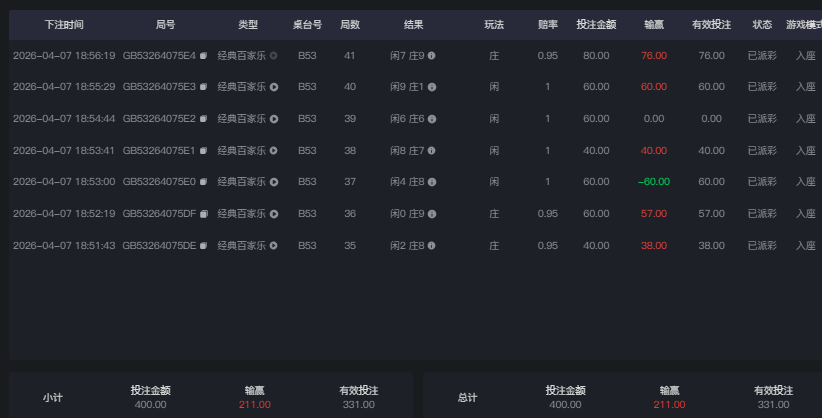Play video replay for round 40
Screen dimensions: 822x418
click(274, 87)
